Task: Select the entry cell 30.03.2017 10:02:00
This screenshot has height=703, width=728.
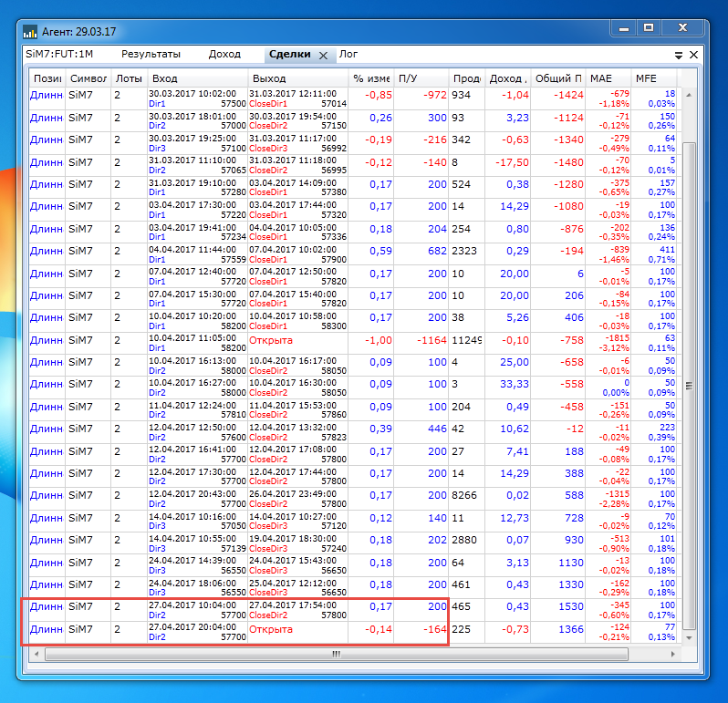Action: coord(197,98)
